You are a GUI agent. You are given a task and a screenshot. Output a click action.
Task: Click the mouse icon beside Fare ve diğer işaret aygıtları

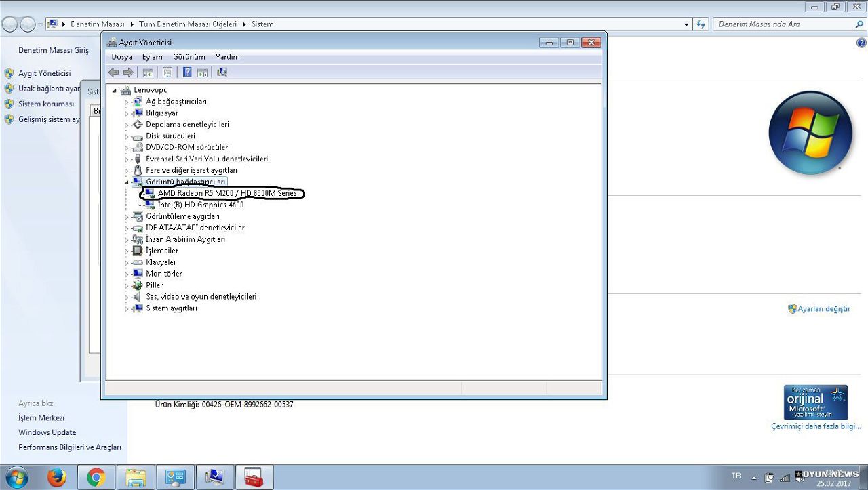138,170
